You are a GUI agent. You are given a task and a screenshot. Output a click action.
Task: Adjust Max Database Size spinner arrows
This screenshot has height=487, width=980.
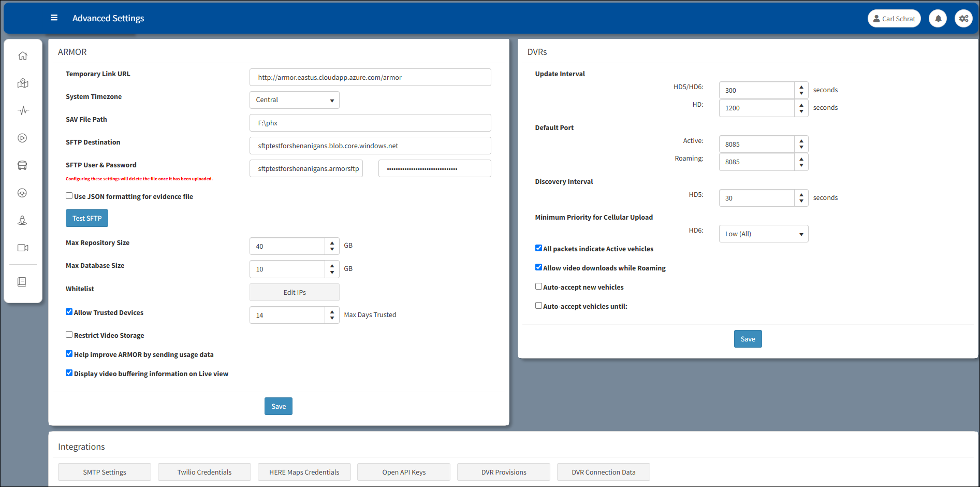coord(332,269)
